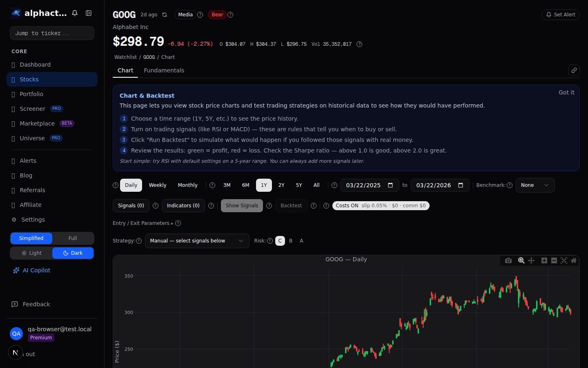The image size is (588, 368).
Task: Reset chart axes with the home icon
Action: [x=574, y=260]
